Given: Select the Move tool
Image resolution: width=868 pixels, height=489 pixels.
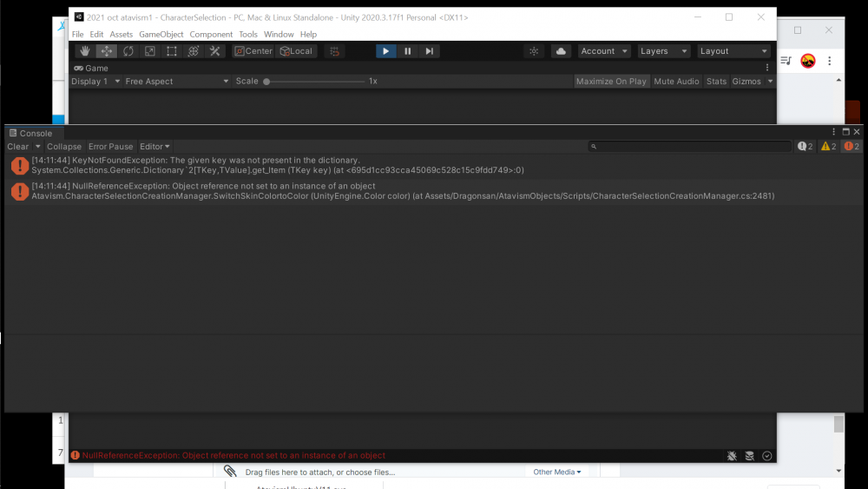Looking at the screenshot, I should (107, 51).
